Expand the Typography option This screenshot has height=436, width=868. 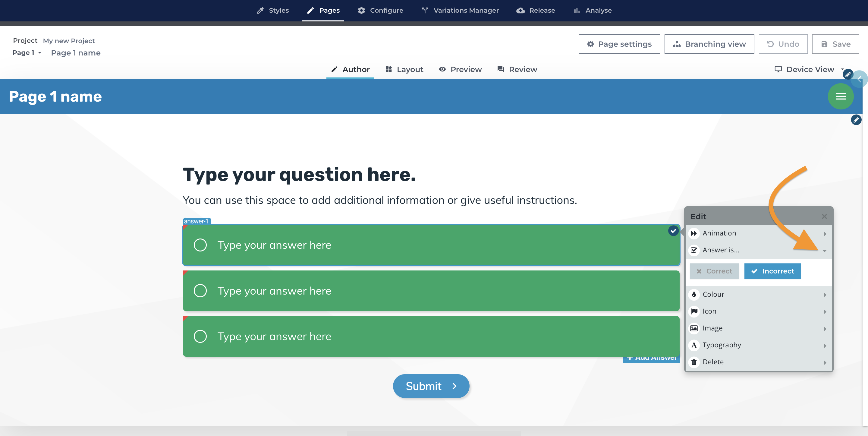click(759, 345)
